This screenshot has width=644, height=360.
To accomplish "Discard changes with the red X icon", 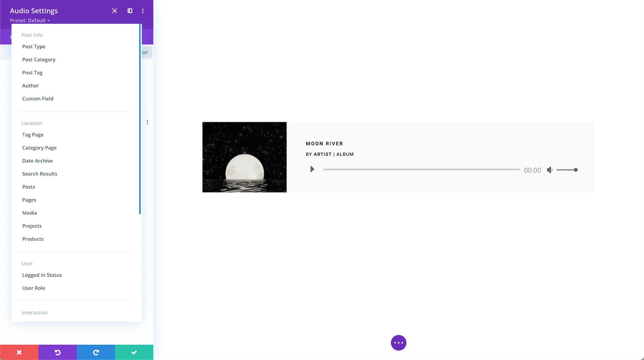I will pyautogui.click(x=19, y=352).
